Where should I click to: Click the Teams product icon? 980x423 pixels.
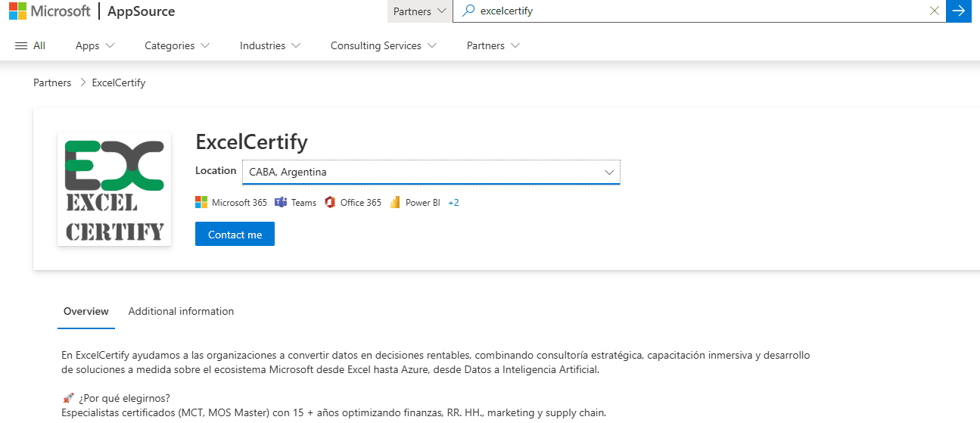click(281, 203)
